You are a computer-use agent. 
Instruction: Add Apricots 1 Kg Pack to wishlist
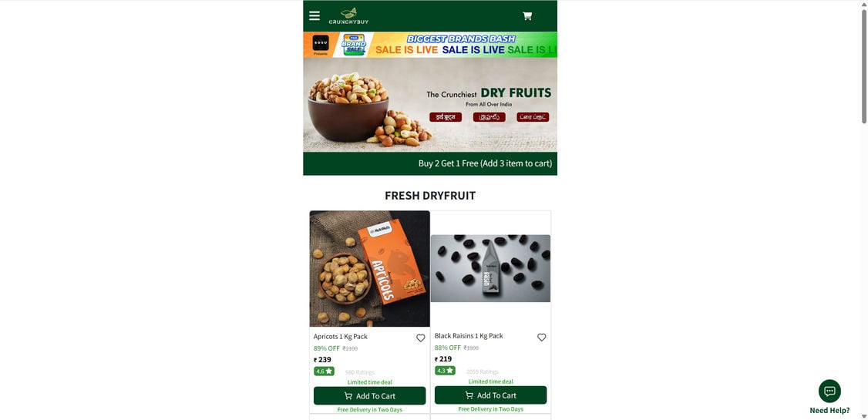(421, 338)
